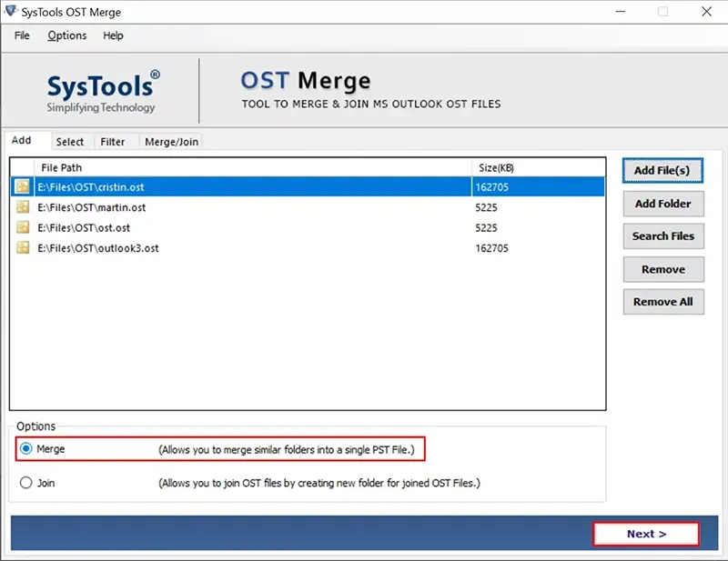Click size value 162705 for outlook3.ost
Image resolution: width=728 pixels, height=561 pixels.
491,248
